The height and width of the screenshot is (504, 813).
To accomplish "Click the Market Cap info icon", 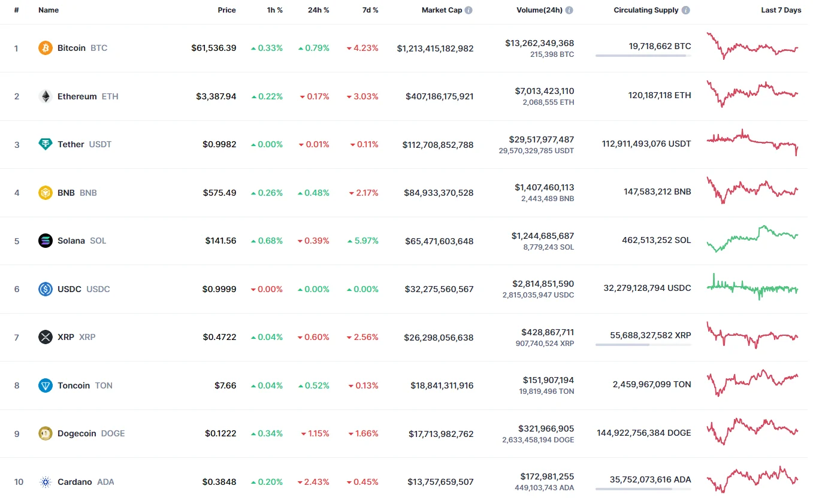I will (469, 10).
